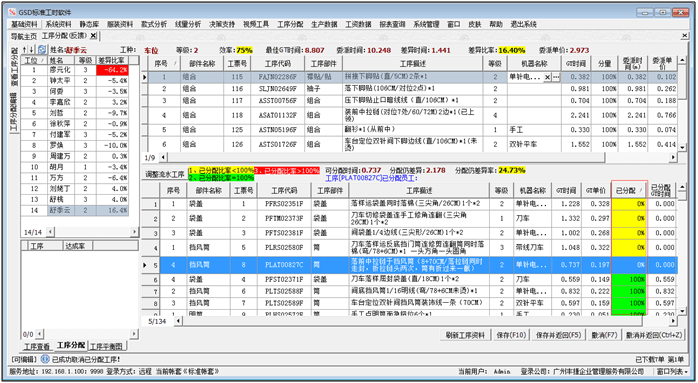Open machine lookup with the ellipsis button
The height and width of the screenshot is (383, 698).
[556, 77]
